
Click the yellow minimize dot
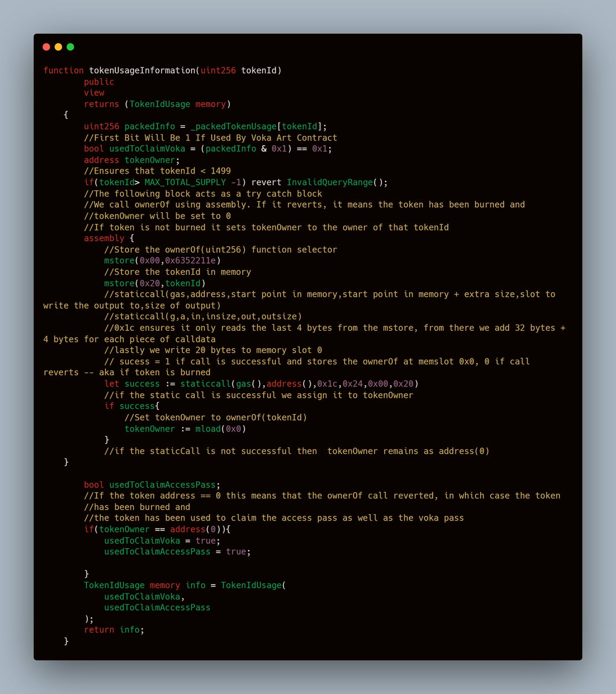tap(58, 47)
